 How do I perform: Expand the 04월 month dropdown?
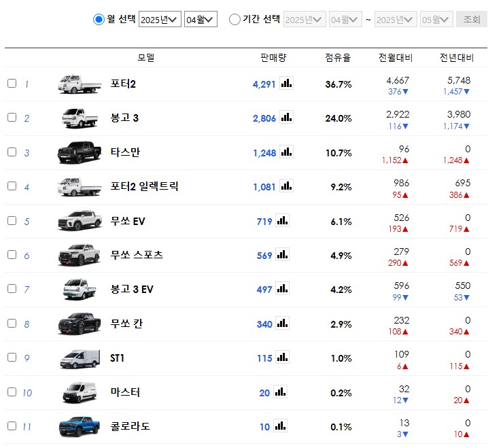(201, 20)
